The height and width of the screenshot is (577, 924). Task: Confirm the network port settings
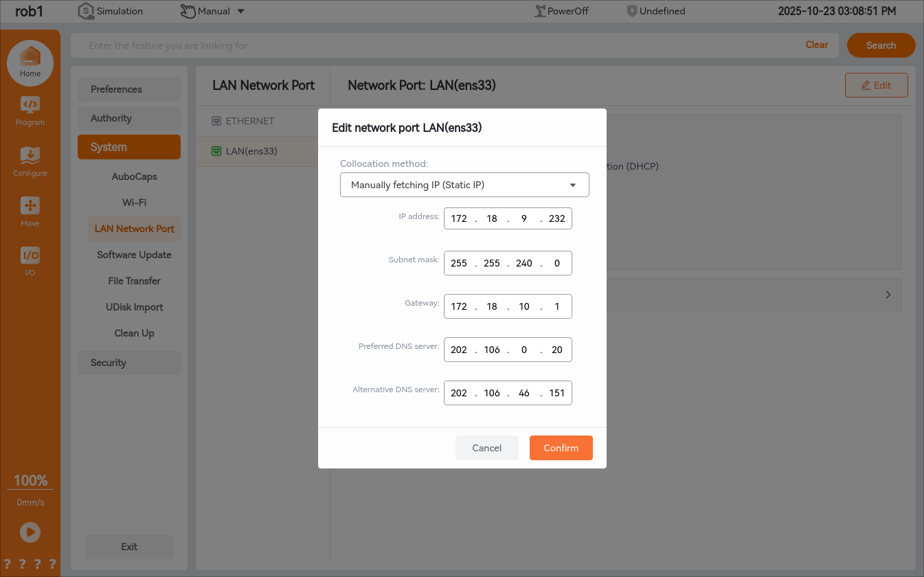coord(561,448)
